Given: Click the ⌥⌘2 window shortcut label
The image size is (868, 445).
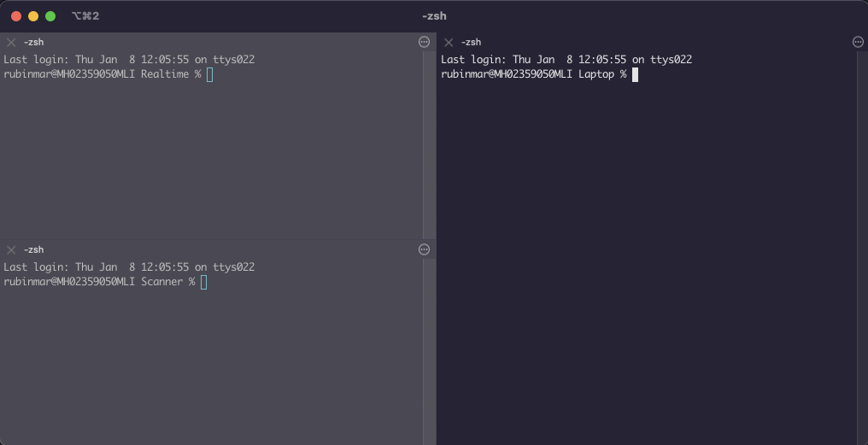Looking at the screenshot, I should (85, 16).
